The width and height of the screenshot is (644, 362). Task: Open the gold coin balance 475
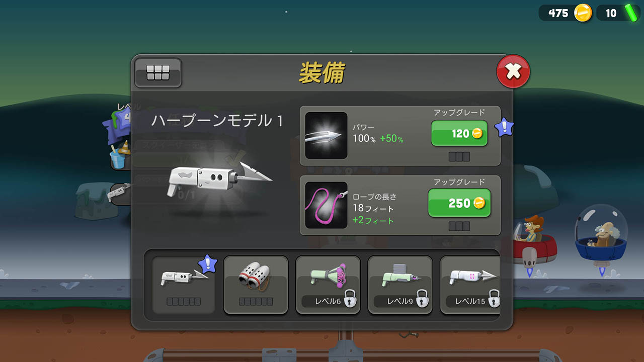566,13
